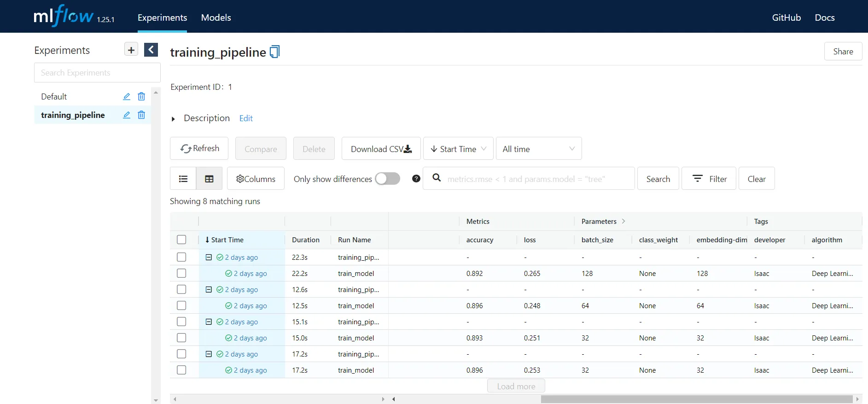Click the Refresh button
This screenshot has width=868, height=404.
(x=199, y=148)
